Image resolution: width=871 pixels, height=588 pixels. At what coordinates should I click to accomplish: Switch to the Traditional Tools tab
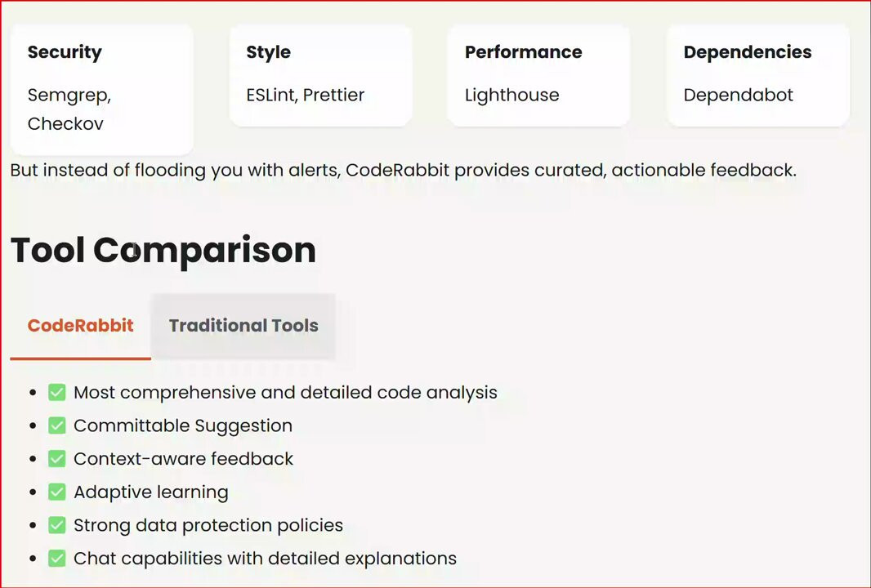(243, 326)
